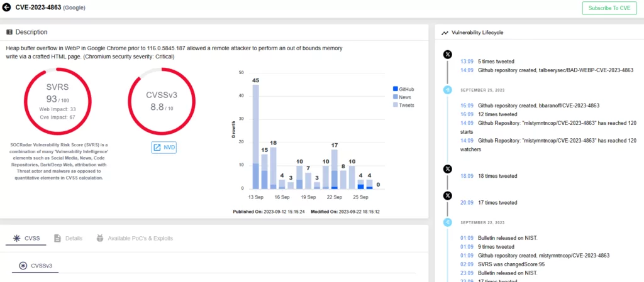Click the 13 Sep bar labeled 45
The height and width of the screenshot is (282, 644).
point(255,137)
